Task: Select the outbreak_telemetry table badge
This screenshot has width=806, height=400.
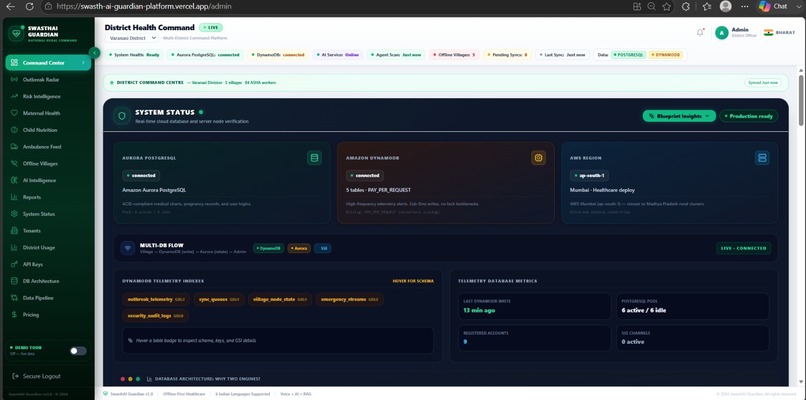Action: point(156,299)
